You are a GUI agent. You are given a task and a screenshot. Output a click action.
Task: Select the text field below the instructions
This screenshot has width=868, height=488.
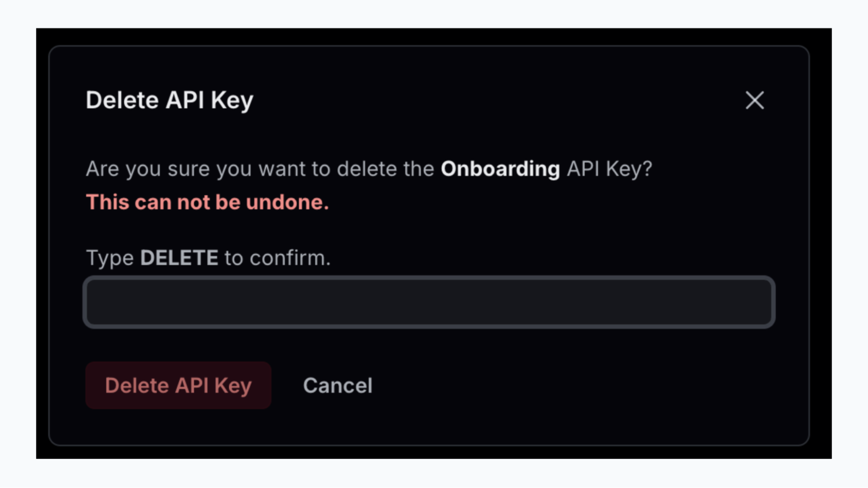click(x=430, y=301)
